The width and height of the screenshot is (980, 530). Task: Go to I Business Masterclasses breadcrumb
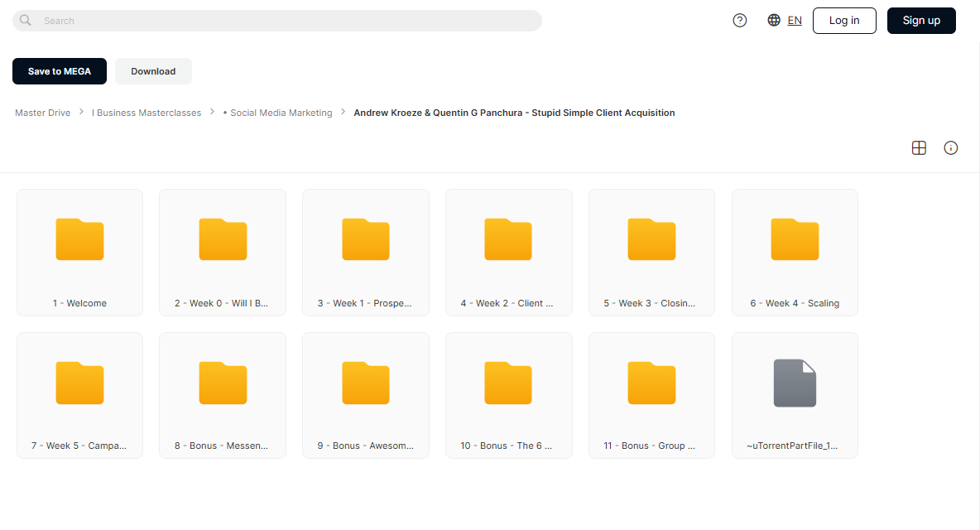[x=147, y=113]
